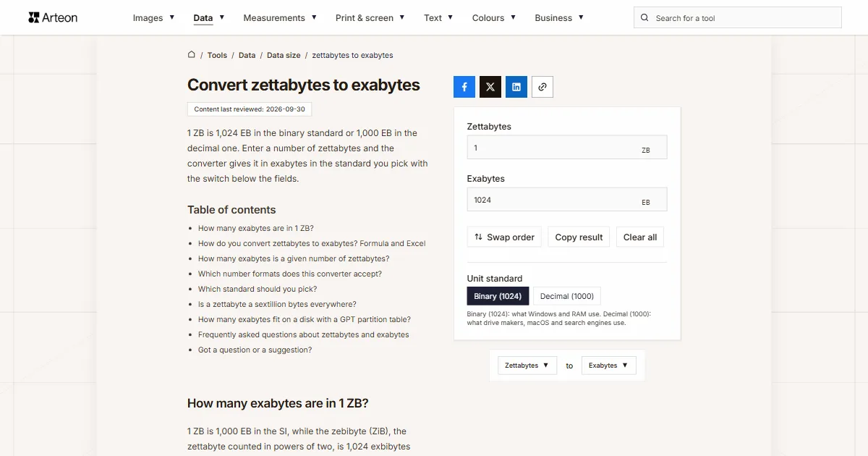Share page on Facebook

(464, 87)
